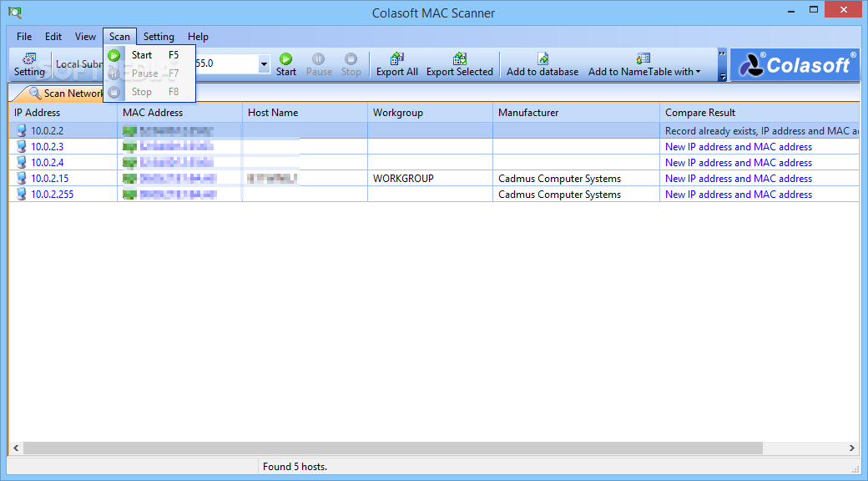Sort by Manufacturer column header
This screenshot has width=868, height=481.
pos(576,113)
